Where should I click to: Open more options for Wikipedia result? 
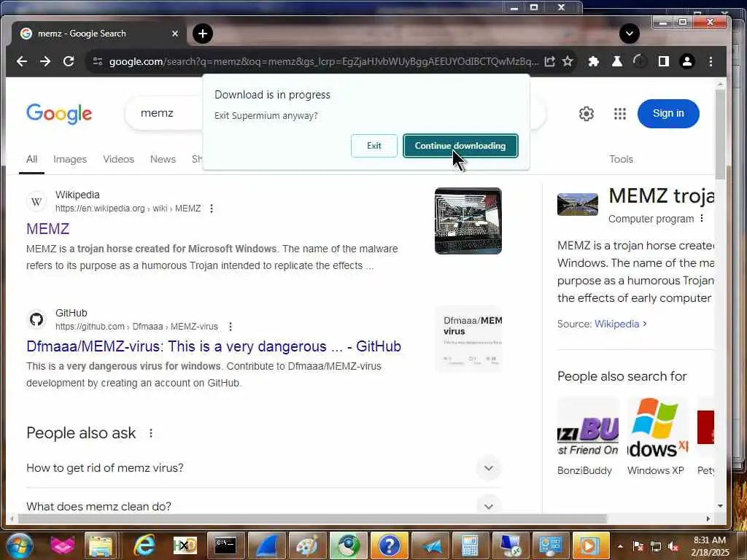212,209
